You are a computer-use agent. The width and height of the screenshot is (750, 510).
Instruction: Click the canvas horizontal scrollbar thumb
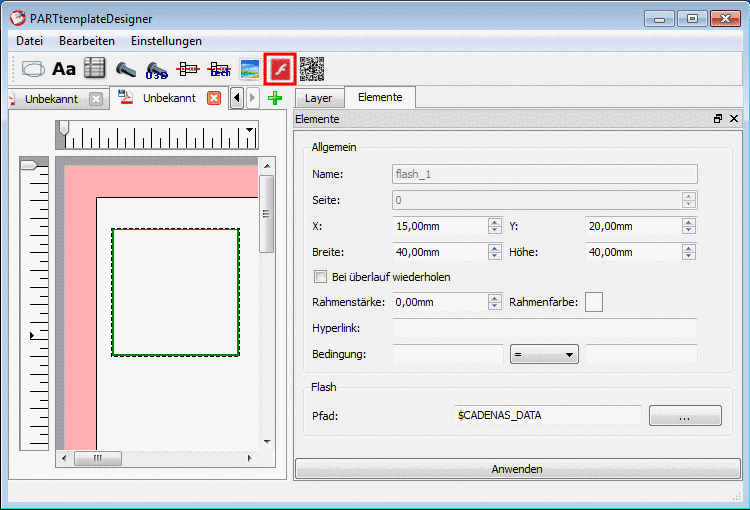(98, 458)
